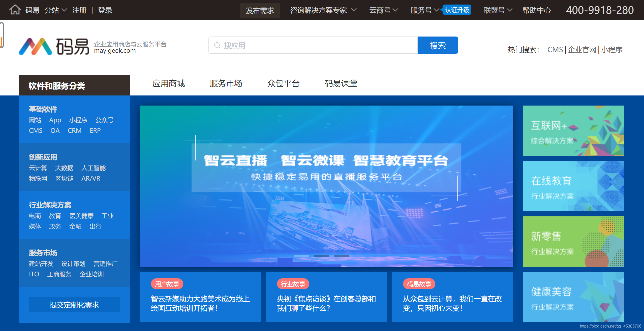Open the 行业故事 tag
The width and height of the screenshot is (644, 331).
pyautogui.click(x=293, y=284)
